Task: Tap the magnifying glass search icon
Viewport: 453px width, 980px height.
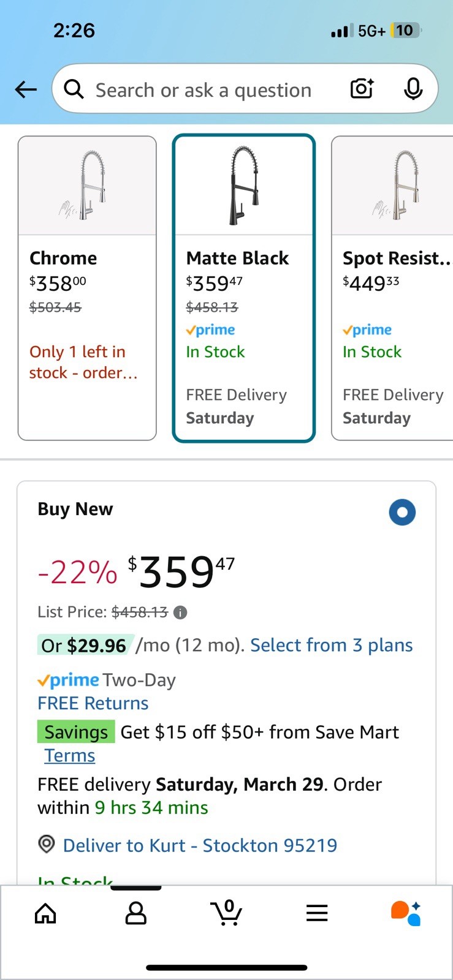Action: point(74,89)
